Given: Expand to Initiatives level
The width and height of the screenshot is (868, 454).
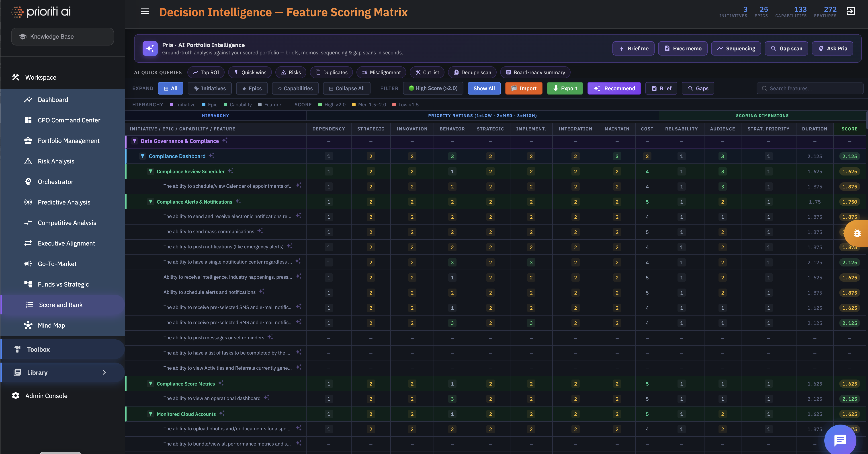Looking at the screenshot, I should tap(210, 88).
